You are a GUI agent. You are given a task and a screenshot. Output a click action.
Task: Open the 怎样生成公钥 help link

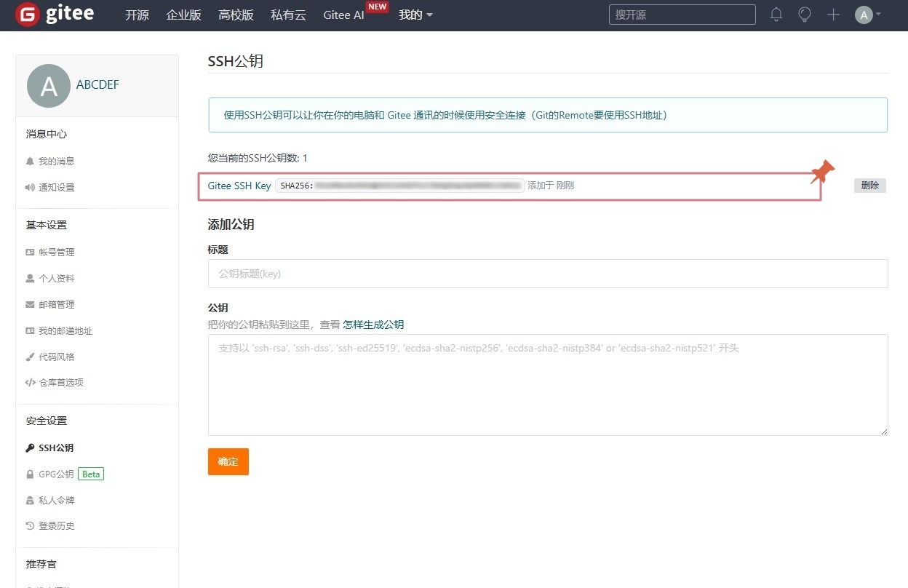click(373, 325)
